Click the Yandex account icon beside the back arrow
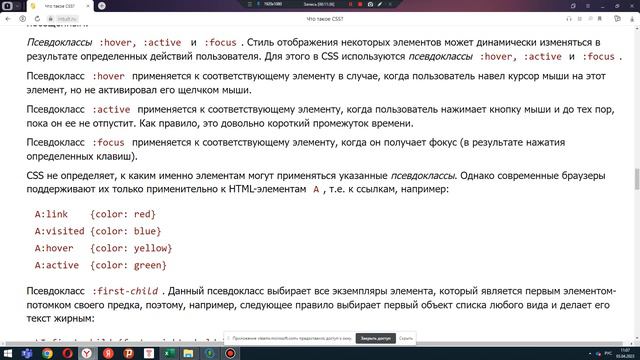The image size is (640, 360). tap(22, 19)
